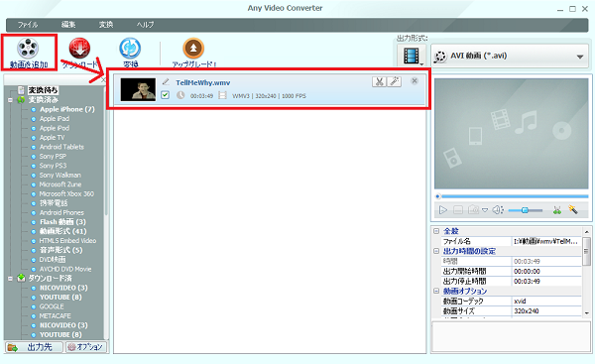Click the 出力開始時間 value 00:00:00

pos(528,272)
